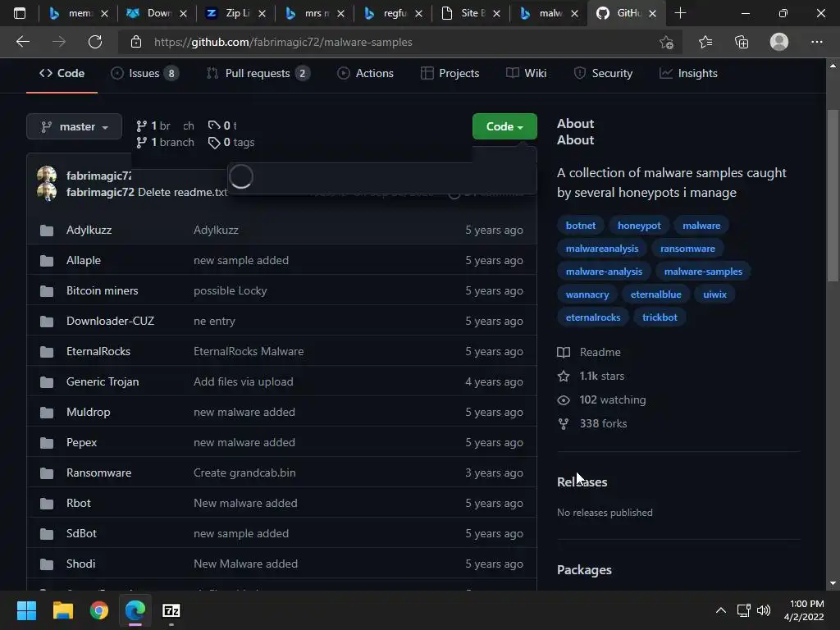This screenshot has width=840, height=630.
Task: Open the Muldrop folder
Action: pos(89,412)
